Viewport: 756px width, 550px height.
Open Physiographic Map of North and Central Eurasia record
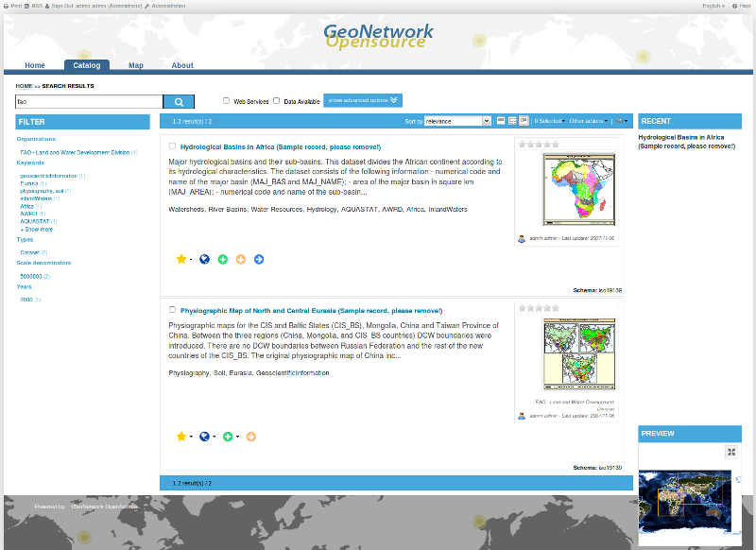[312, 311]
